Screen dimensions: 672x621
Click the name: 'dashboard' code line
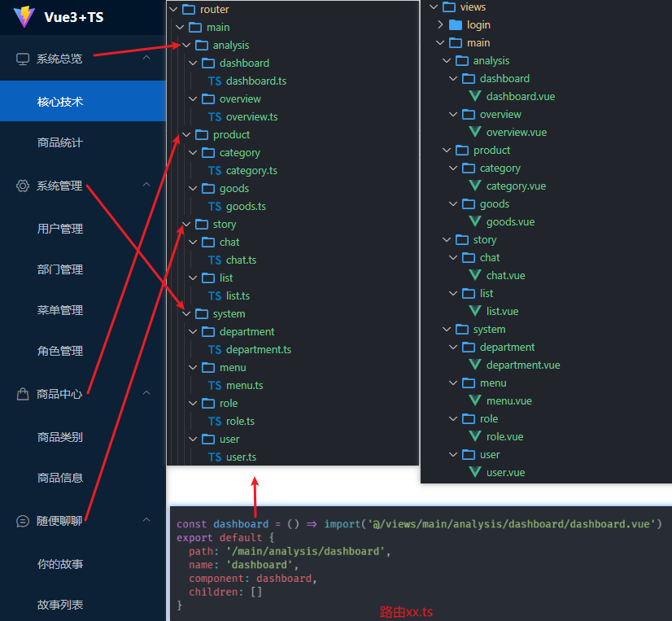[x=243, y=565]
